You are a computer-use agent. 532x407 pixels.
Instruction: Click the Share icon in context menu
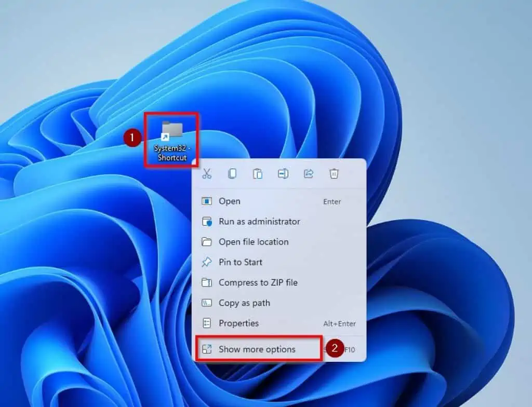pyautogui.click(x=309, y=174)
